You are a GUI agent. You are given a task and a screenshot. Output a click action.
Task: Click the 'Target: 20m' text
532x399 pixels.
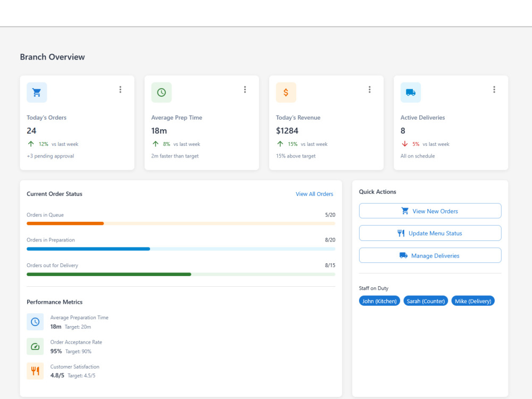tap(78, 327)
